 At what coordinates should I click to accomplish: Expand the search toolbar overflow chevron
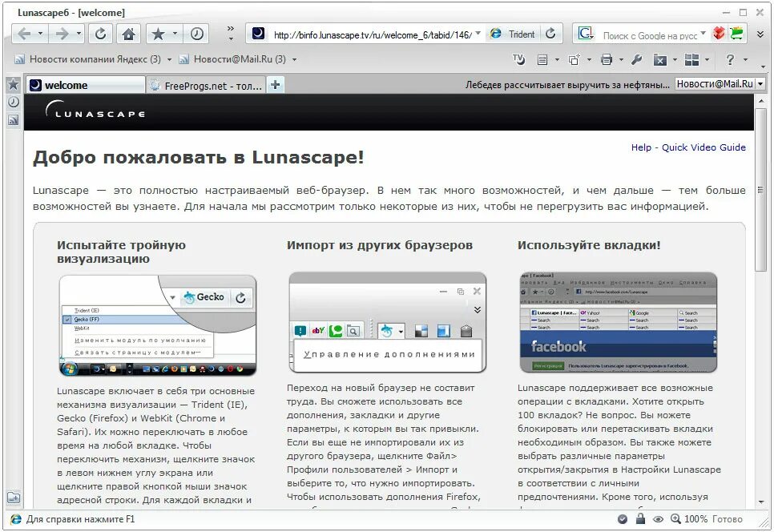click(760, 34)
